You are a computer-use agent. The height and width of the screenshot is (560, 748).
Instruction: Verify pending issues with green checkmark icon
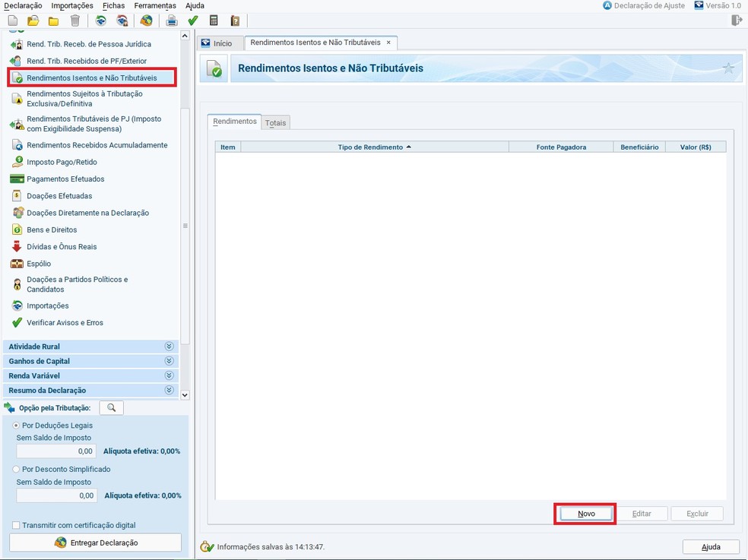coord(193,21)
